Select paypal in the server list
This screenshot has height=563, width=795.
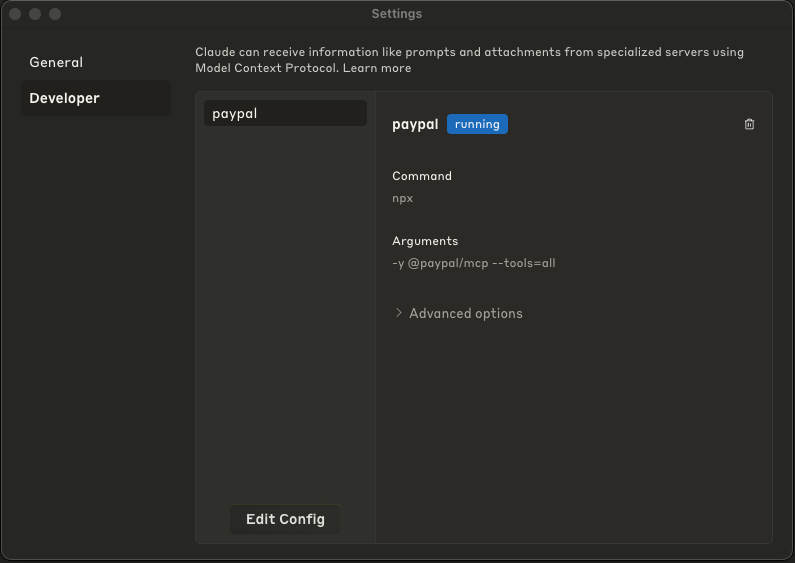(285, 113)
